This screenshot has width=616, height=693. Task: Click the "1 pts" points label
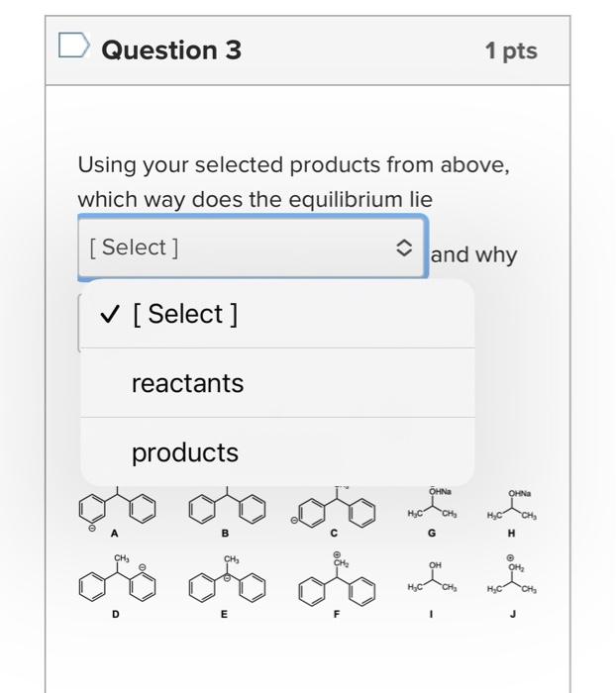click(x=511, y=50)
